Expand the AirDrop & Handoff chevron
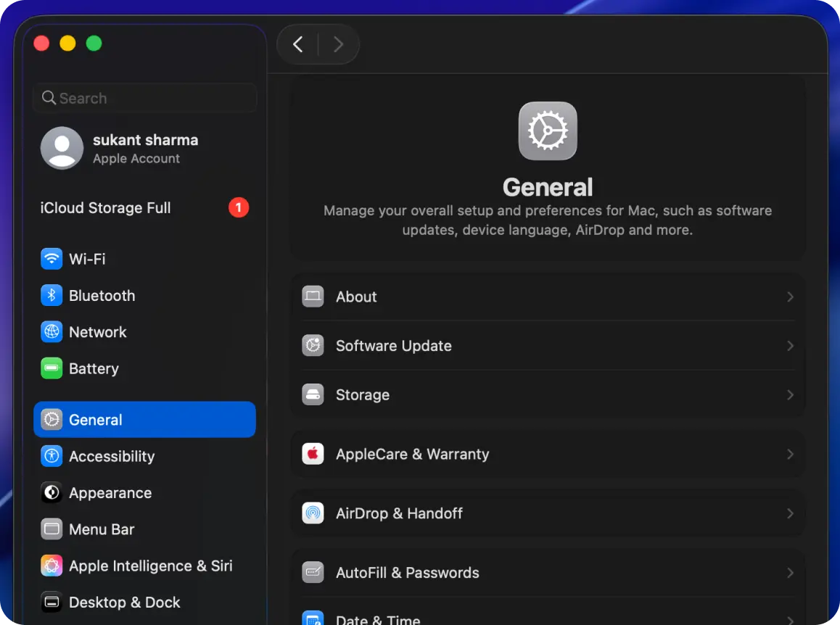840x625 pixels. pos(790,513)
